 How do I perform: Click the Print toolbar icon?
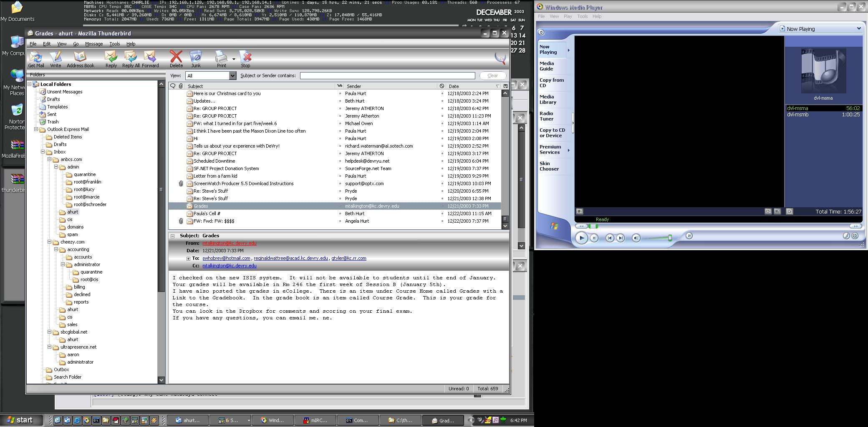point(221,59)
